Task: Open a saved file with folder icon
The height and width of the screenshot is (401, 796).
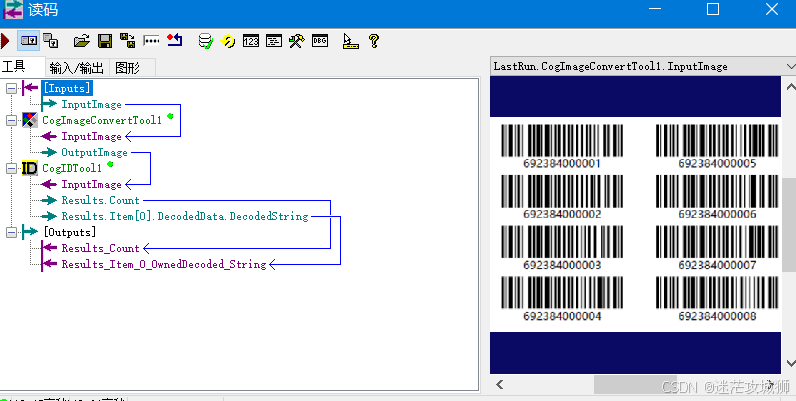Action: point(81,41)
